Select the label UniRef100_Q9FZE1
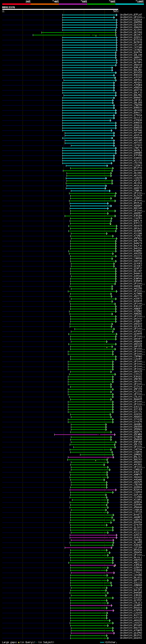Screen dimensions: 146x644 (x=131, y=100)
